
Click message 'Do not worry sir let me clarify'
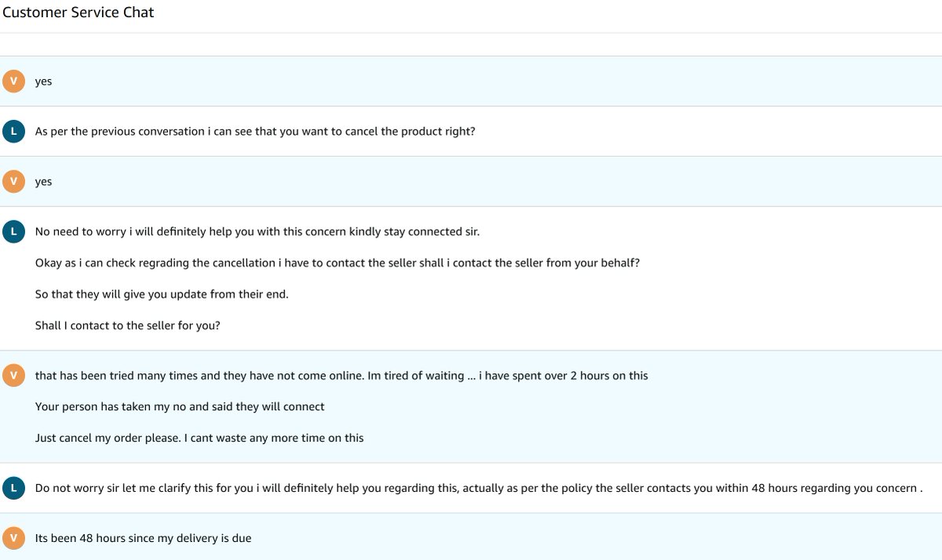(x=479, y=489)
